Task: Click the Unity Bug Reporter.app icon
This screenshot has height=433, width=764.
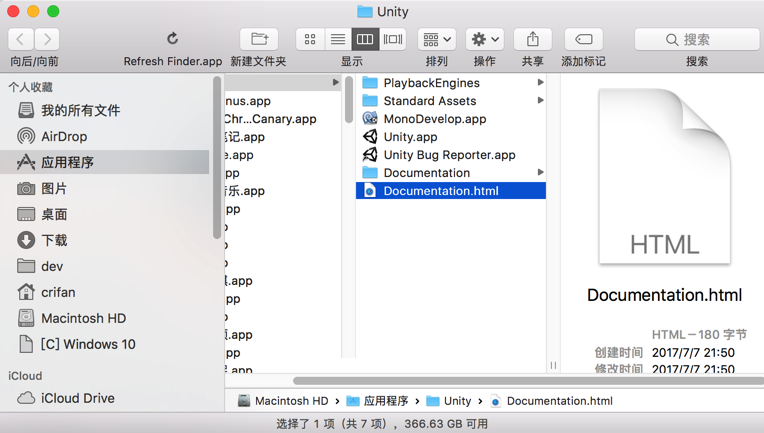Action: [x=370, y=154]
